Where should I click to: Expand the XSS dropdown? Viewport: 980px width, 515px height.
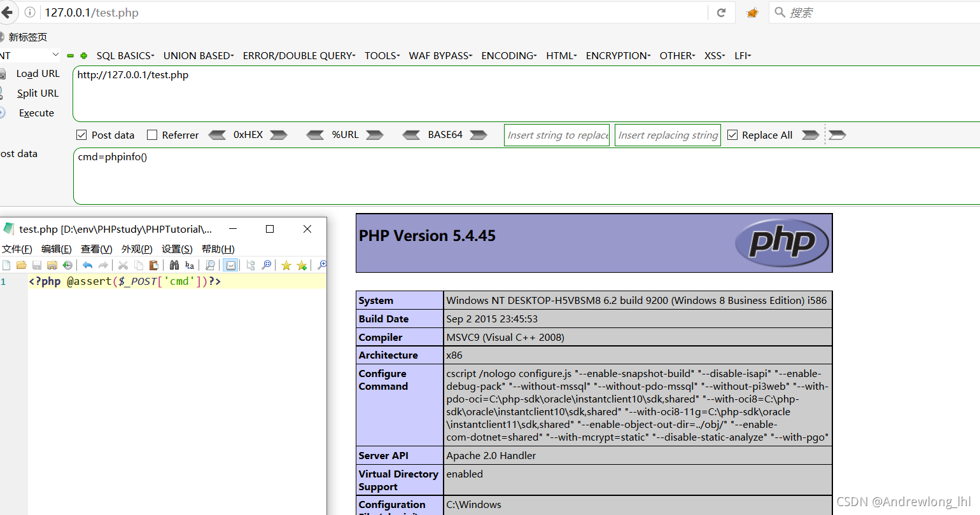(x=715, y=56)
